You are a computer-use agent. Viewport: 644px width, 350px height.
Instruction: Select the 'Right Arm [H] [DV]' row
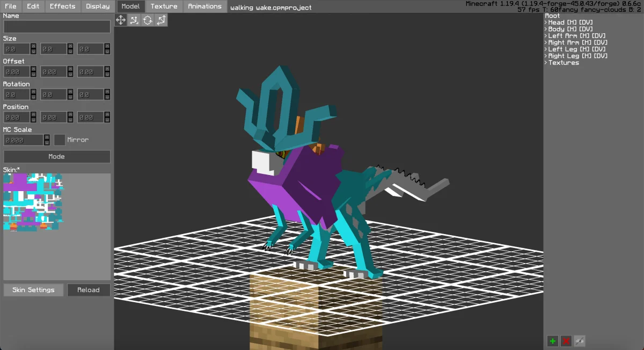pos(578,42)
